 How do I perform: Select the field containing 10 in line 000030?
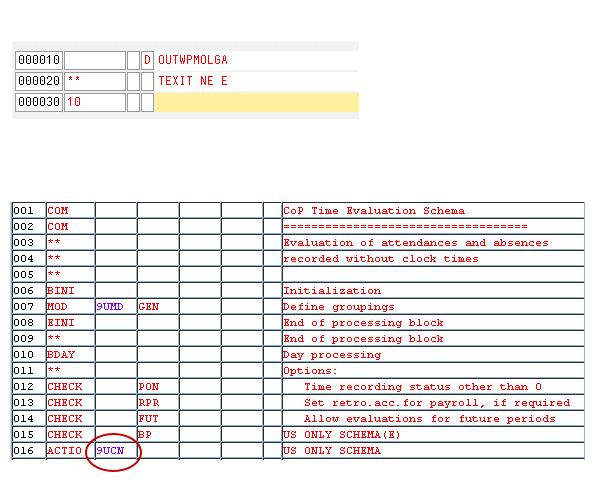point(95,102)
